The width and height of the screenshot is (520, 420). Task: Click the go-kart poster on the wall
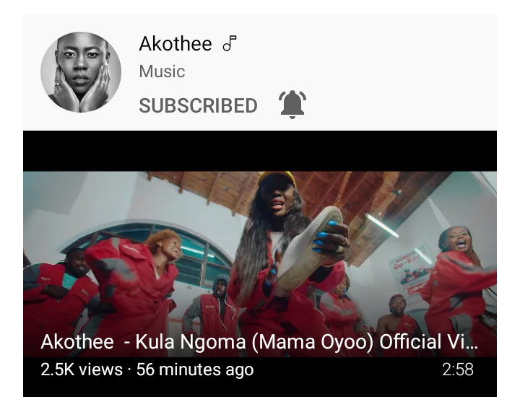(410, 272)
